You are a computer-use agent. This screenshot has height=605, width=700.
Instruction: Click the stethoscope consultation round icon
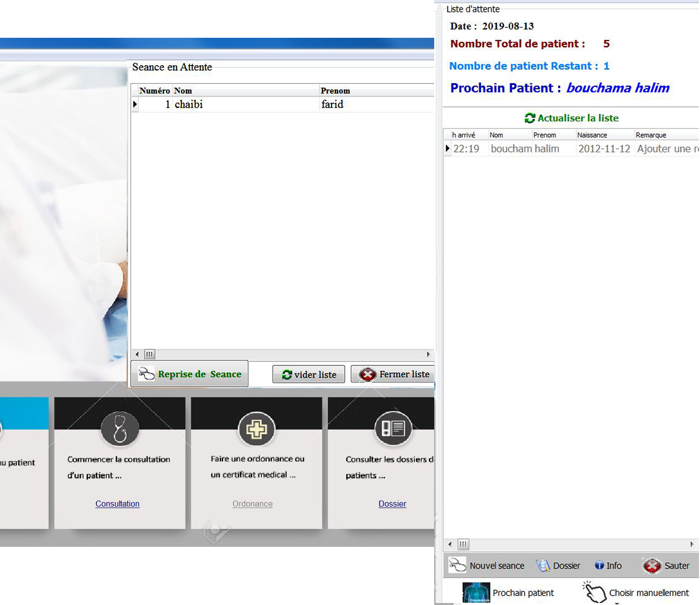[x=120, y=429]
